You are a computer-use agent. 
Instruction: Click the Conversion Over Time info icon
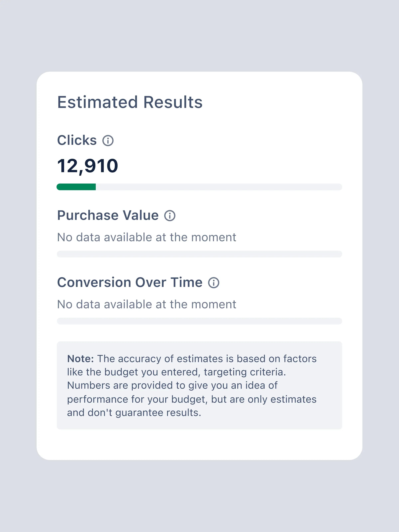coord(214,283)
